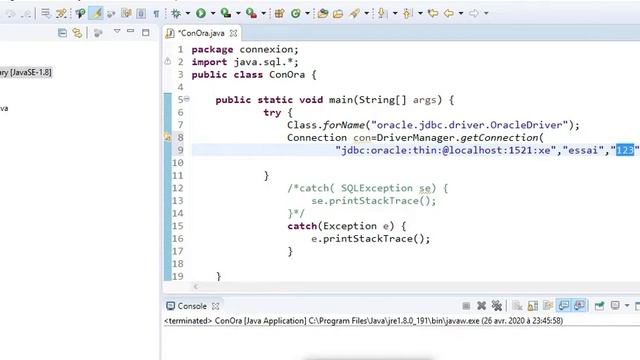Image resolution: width=640 pixels, height=360 pixels.
Task: Click the New Java Class icon
Action: coord(296,13)
